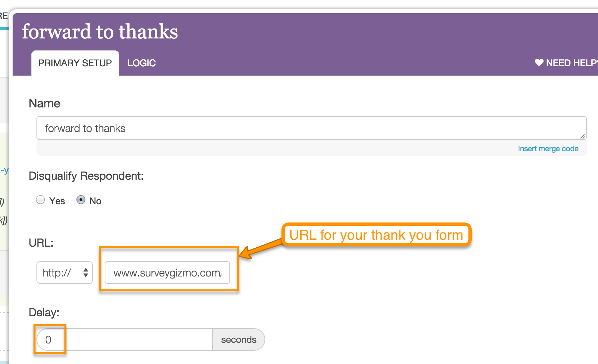Open the Primary Setup tab
The image size is (598, 364).
[75, 63]
